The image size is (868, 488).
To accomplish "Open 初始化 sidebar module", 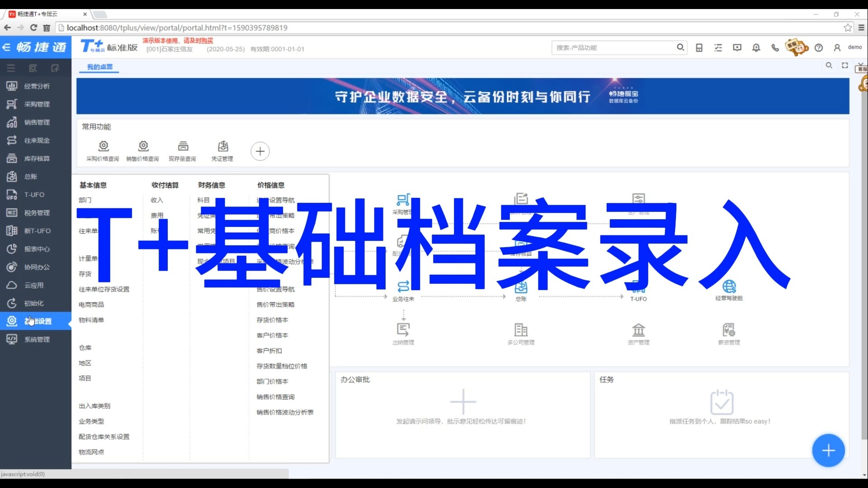I will click(x=36, y=303).
